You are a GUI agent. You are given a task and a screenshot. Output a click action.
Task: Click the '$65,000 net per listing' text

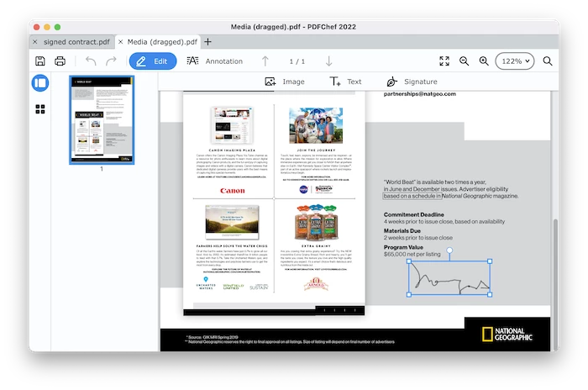(x=412, y=254)
